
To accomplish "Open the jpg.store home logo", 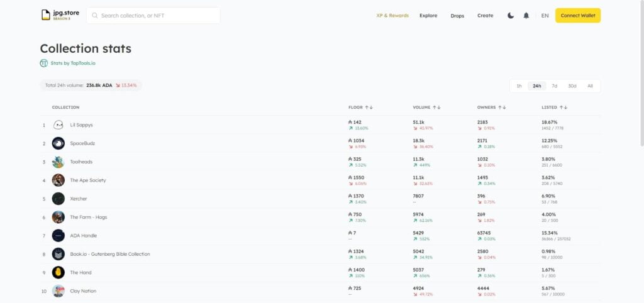I will point(60,15).
